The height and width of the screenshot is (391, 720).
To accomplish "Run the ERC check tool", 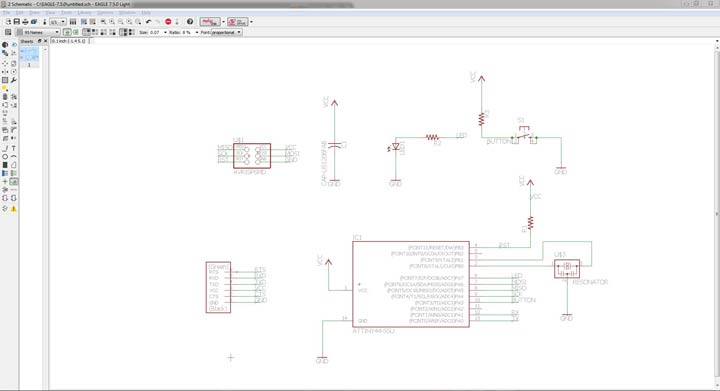I will point(5,209).
